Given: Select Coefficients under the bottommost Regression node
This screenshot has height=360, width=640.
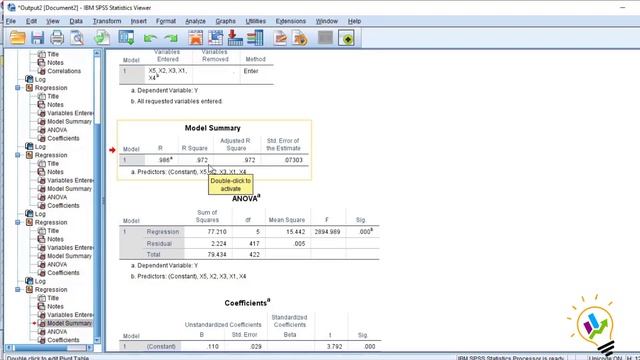Looking at the screenshot, I should tap(63, 340).
